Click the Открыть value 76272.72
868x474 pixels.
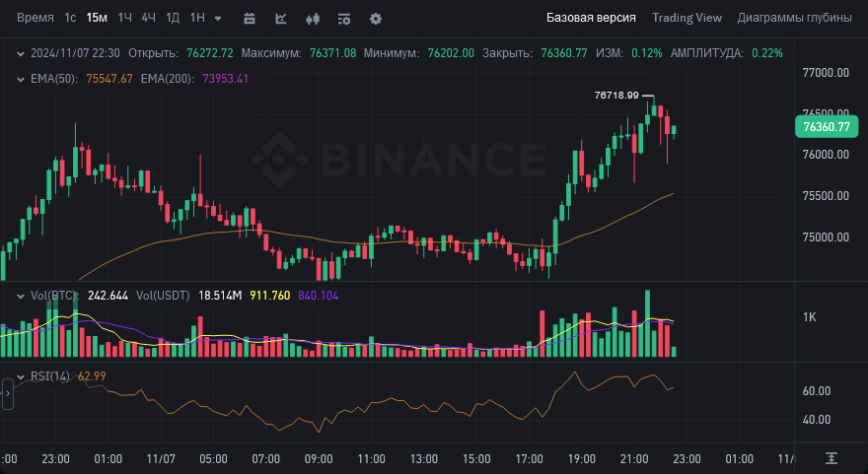pyautogui.click(x=210, y=53)
